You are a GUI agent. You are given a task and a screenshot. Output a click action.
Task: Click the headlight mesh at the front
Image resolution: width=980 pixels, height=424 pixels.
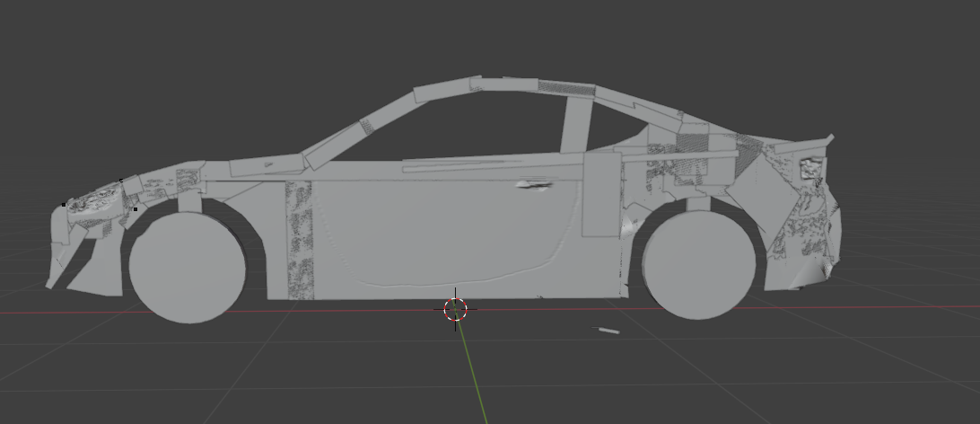pos(93,200)
